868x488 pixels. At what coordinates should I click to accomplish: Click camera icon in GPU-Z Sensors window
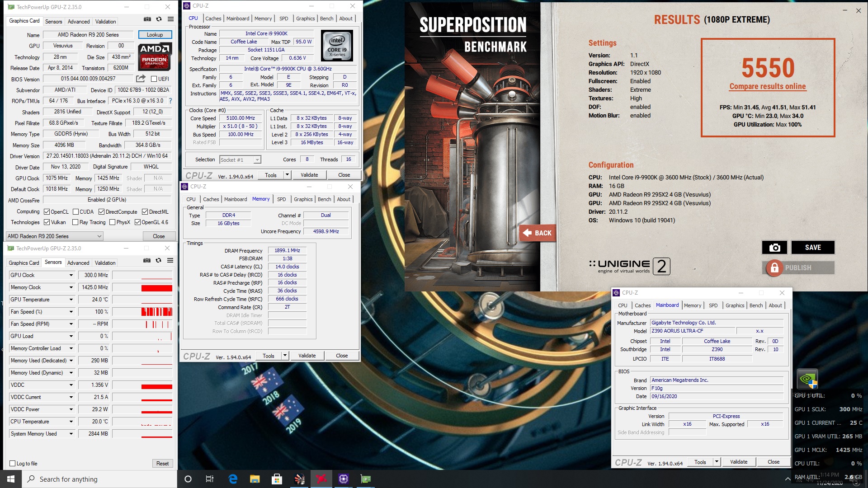[147, 260]
